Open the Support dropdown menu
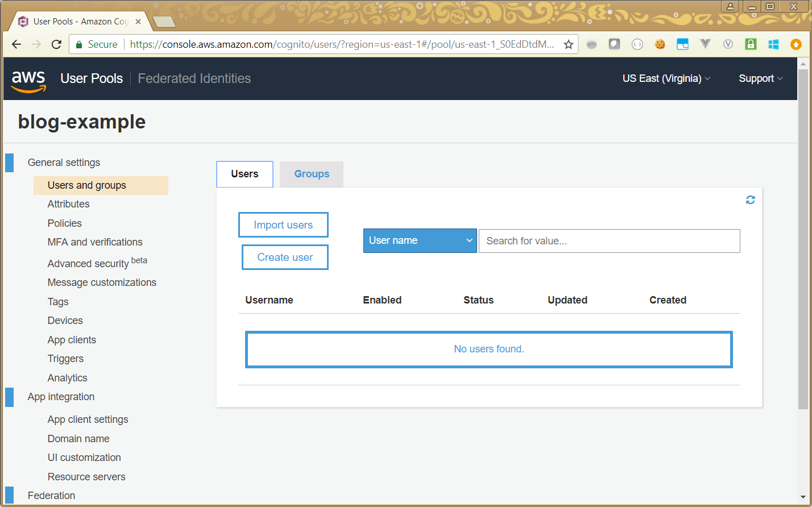 coord(760,78)
